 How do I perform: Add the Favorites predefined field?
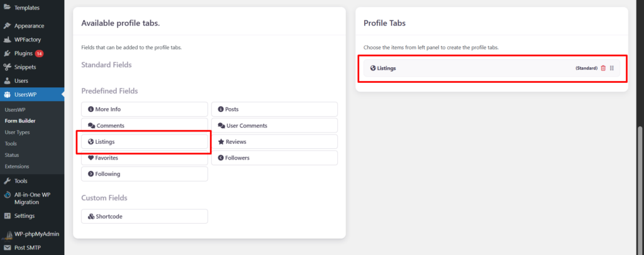click(145, 158)
